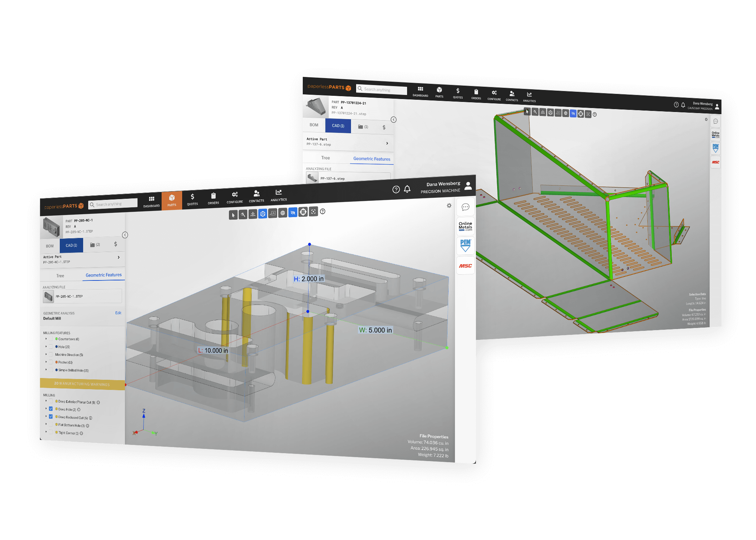This screenshot has height=540, width=756.
Task: Open Contacts in front window nav
Action: pos(257,197)
